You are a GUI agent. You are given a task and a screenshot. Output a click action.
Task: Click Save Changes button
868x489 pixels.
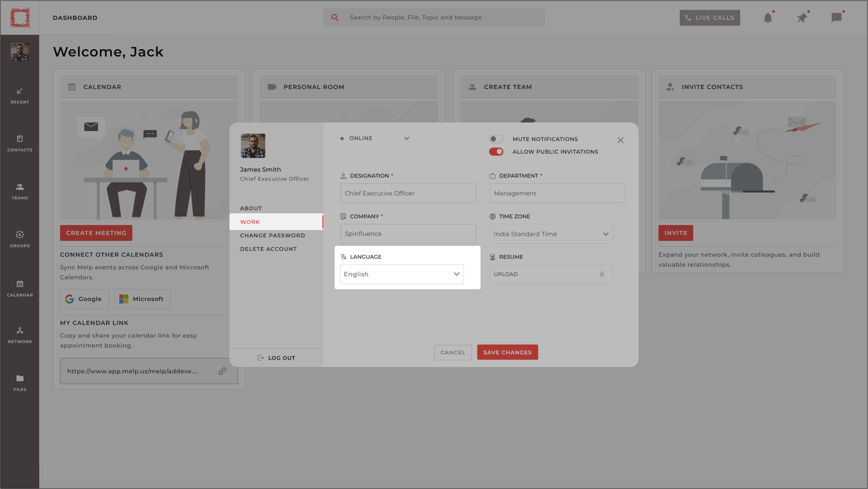[508, 353]
